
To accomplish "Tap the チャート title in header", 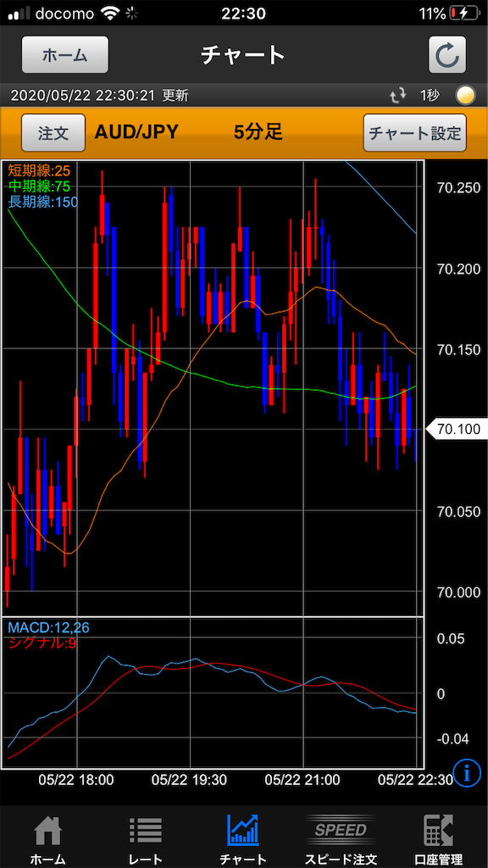I will [x=243, y=55].
